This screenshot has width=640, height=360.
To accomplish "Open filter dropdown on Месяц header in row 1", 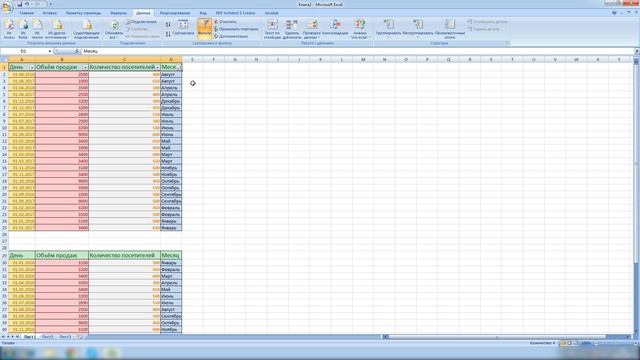I will tap(179, 67).
